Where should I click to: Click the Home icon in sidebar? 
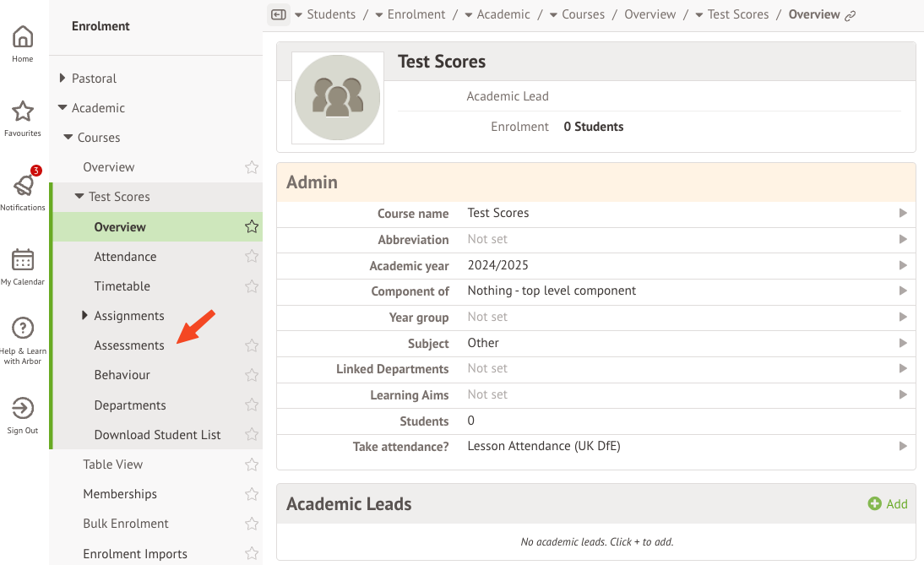[23, 37]
